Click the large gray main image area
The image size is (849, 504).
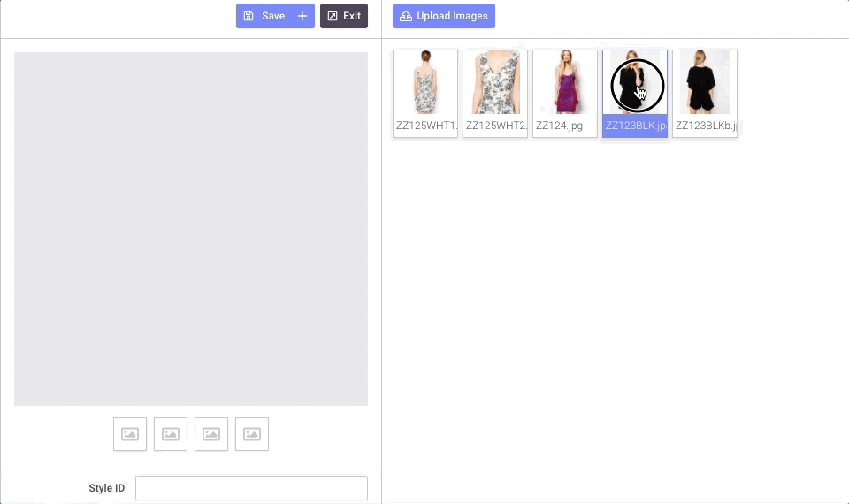pos(191,229)
